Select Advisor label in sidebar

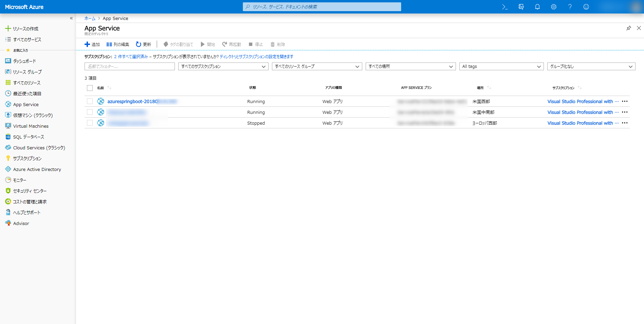pos(21,223)
